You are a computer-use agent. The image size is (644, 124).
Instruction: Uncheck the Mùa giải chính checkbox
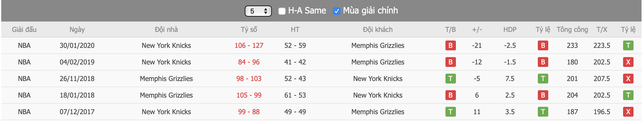(x=336, y=11)
